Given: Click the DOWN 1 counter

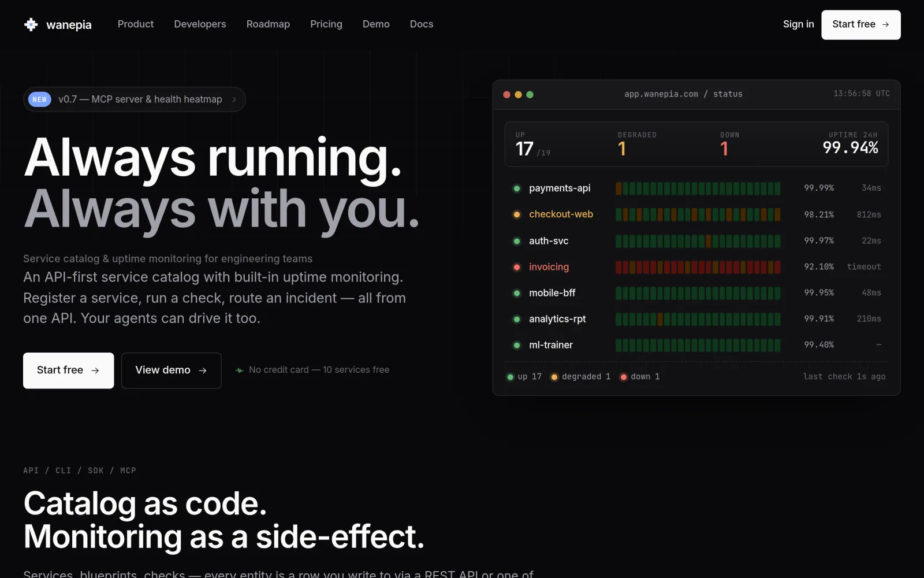Looking at the screenshot, I should click(x=729, y=144).
